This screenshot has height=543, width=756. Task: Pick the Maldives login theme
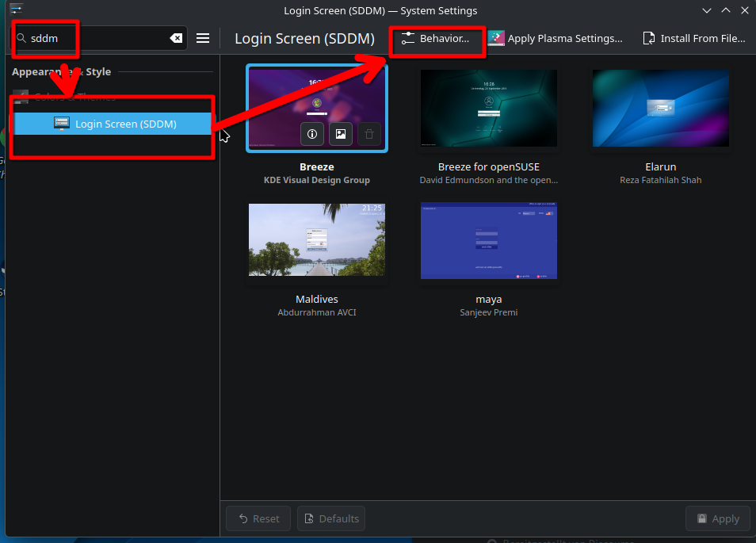click(317, 240)
